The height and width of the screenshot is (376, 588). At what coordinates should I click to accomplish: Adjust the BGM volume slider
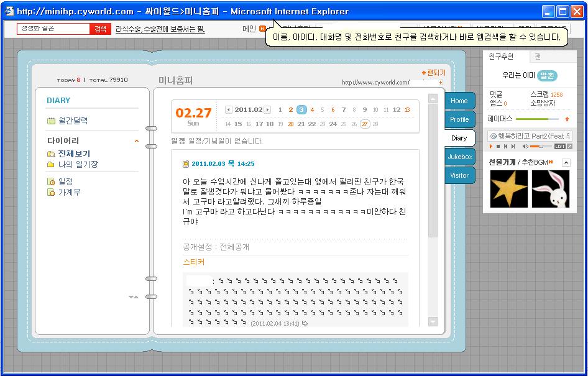click(x=541, y=146)
